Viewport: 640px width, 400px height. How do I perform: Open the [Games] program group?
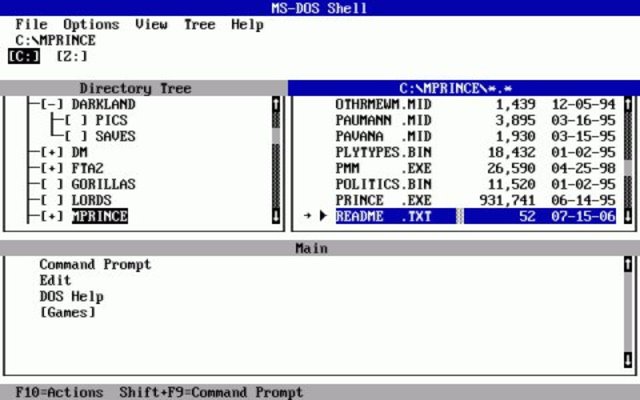(67, 312)
